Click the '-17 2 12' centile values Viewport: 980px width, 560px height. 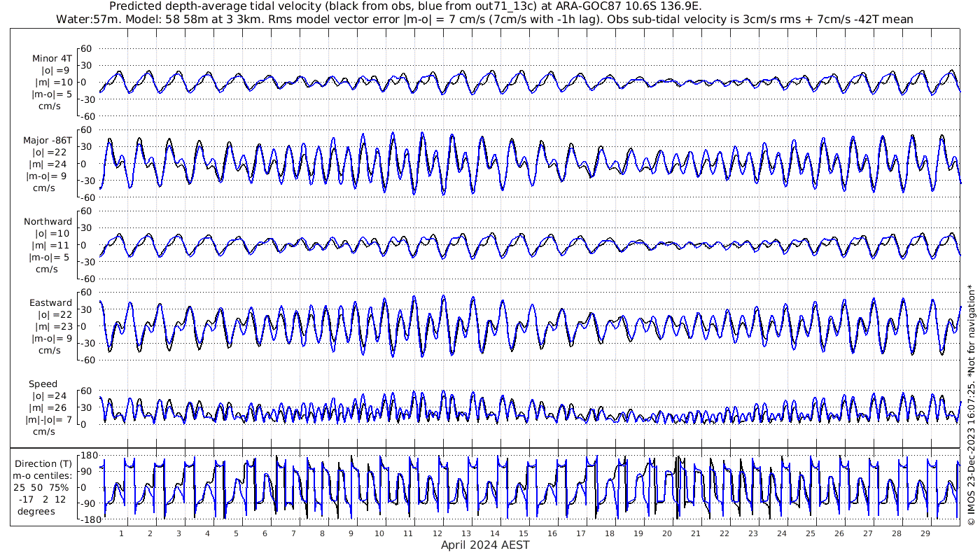[43, 499]
